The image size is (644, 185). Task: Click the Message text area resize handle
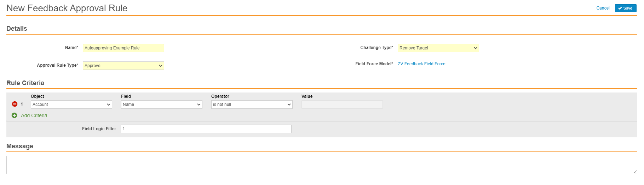pos(635,172)
